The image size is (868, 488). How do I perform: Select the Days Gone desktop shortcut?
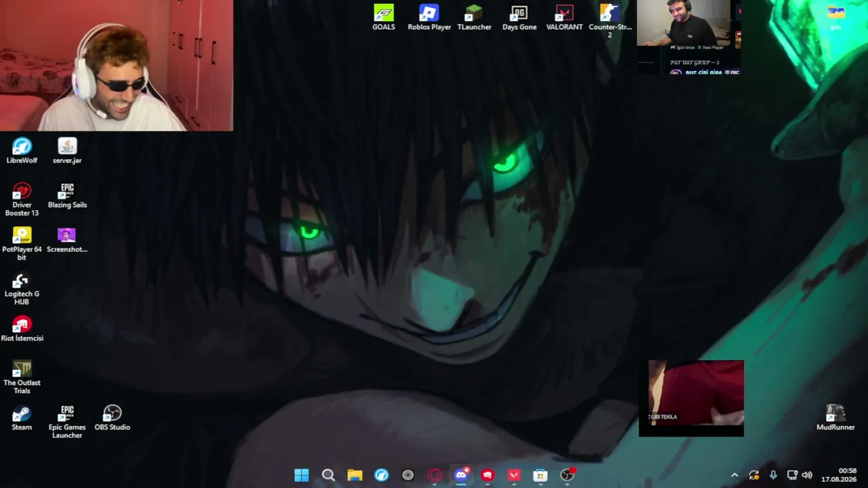(519, 18)
